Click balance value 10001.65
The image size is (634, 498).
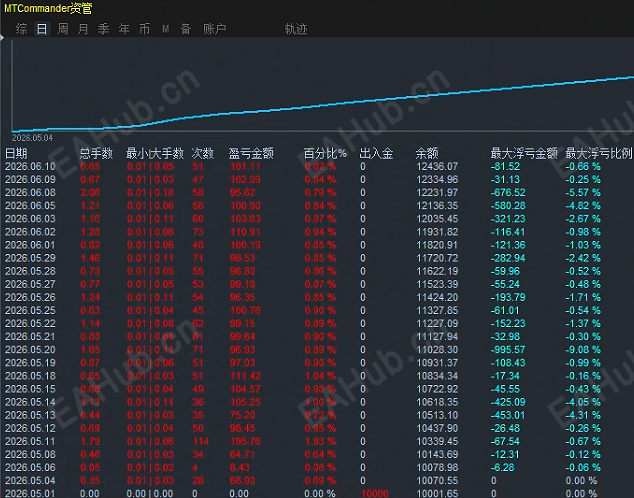[437, 494]
